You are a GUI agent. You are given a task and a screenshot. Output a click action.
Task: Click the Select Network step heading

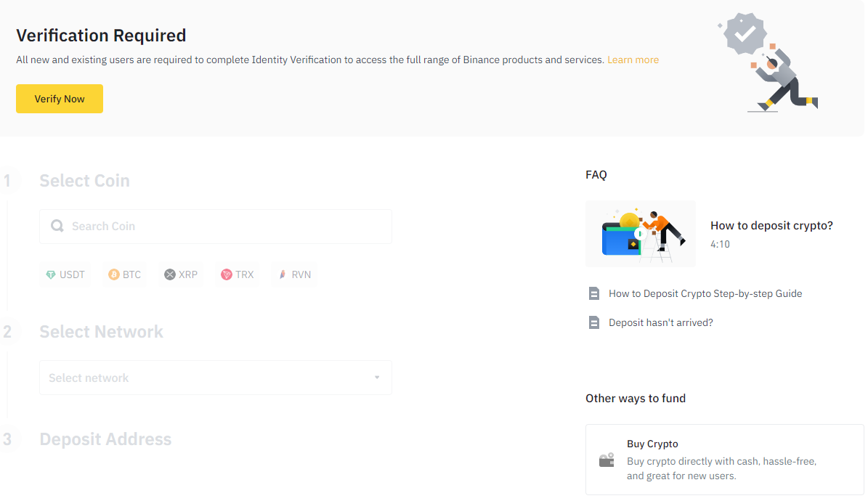(x=101, y=332)
